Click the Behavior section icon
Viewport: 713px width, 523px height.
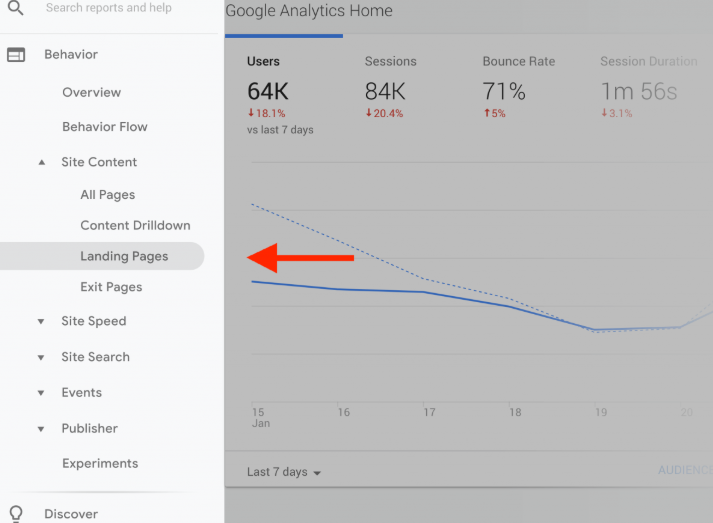16,55
